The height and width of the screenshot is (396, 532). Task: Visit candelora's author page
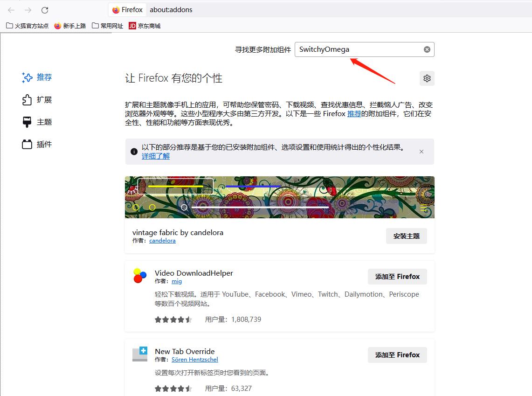point(162,240)
